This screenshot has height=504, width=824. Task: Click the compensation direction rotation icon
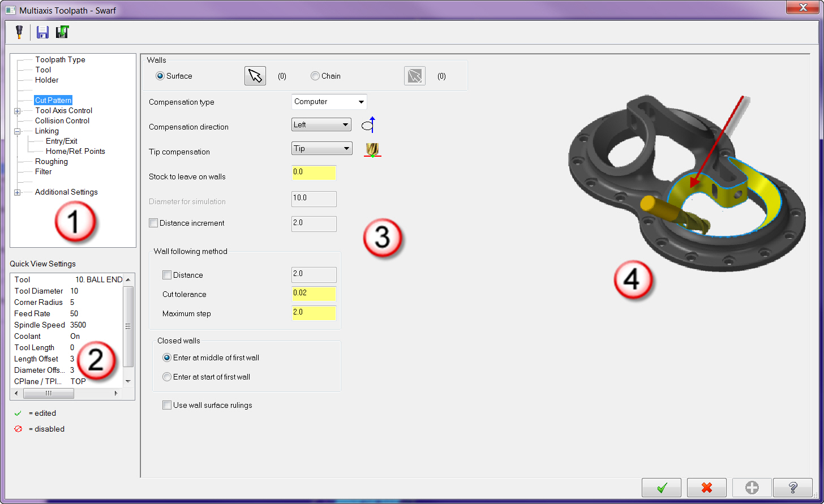click(x=368, y=124)
